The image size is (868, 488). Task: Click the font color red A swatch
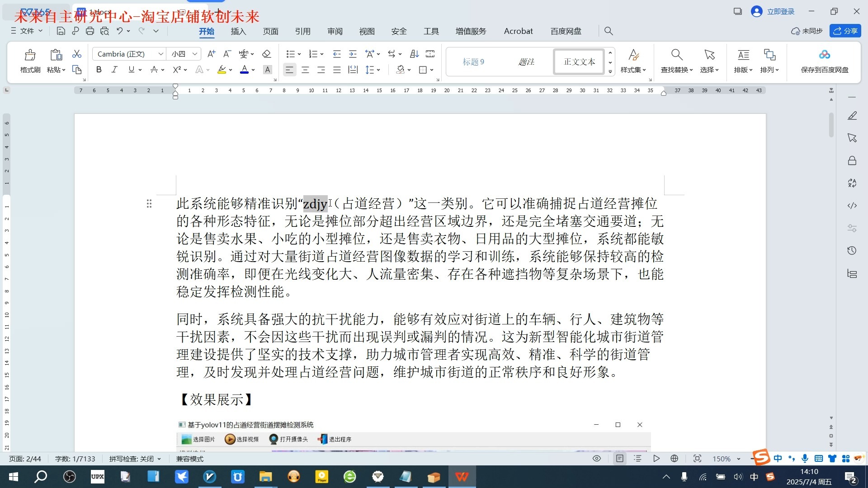[244, 70]
